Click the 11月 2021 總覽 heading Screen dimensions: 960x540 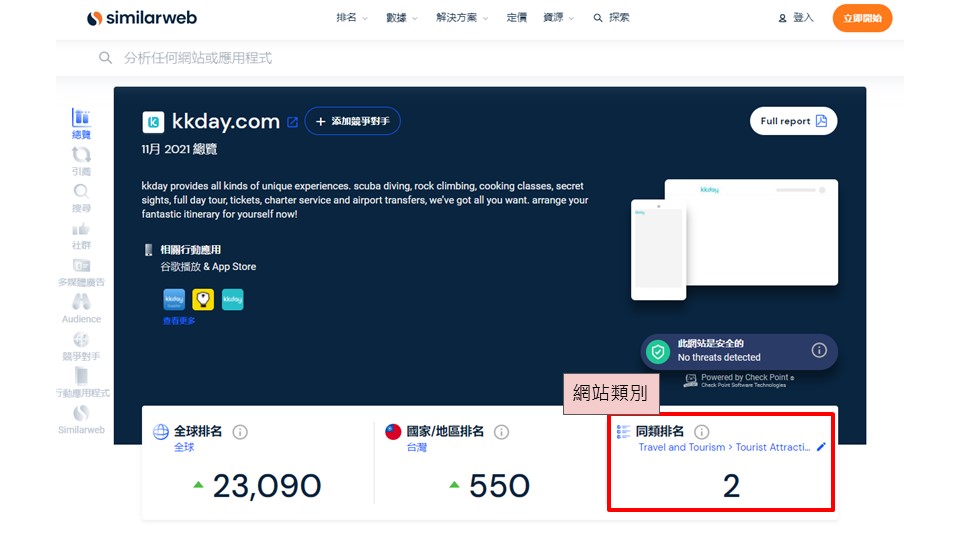[x=179, y=149]
